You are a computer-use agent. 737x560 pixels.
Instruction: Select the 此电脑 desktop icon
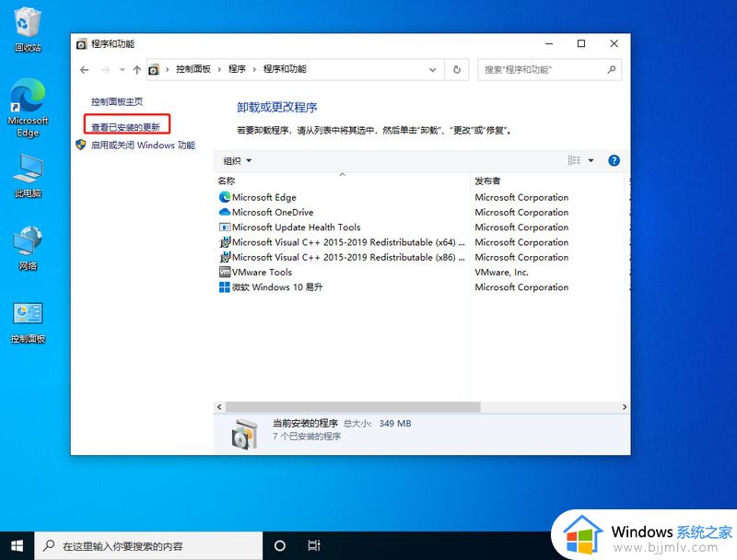(28, 175)
